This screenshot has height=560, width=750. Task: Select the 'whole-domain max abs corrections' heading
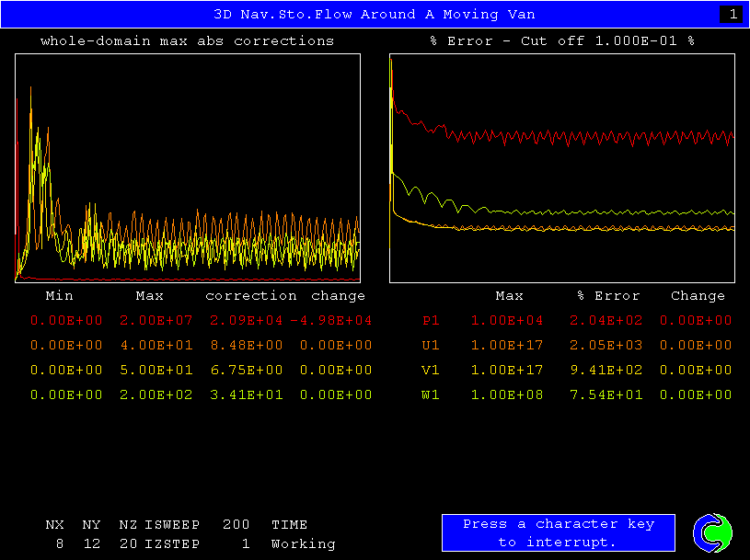click(187, 41)
